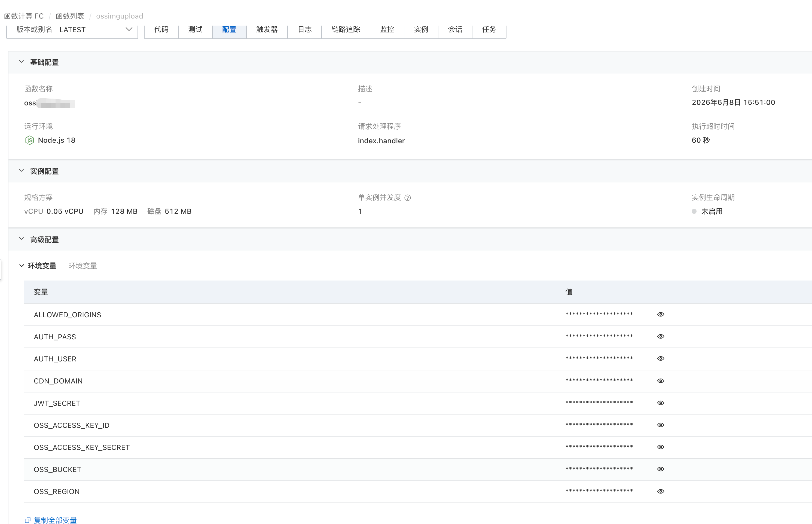Click the 未启用 lifecycle status
This screenshot has height=524, width=812.
(x=712, y=211)
